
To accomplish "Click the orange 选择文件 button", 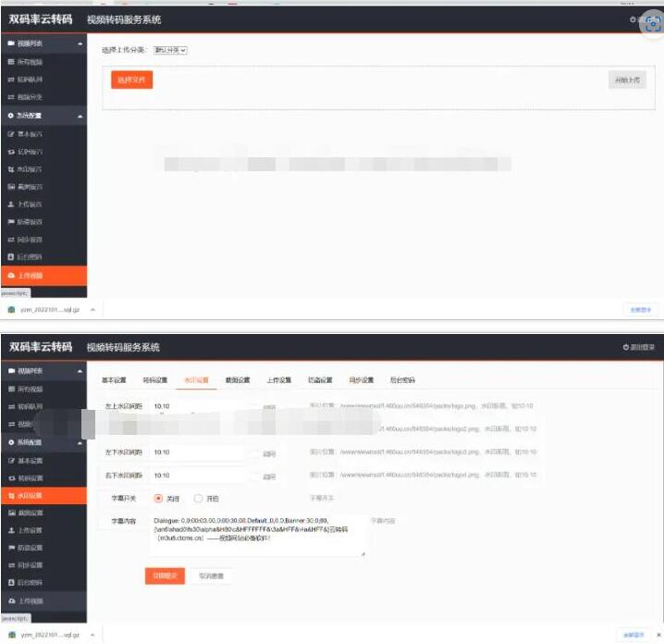I will [x=131, y=80].
